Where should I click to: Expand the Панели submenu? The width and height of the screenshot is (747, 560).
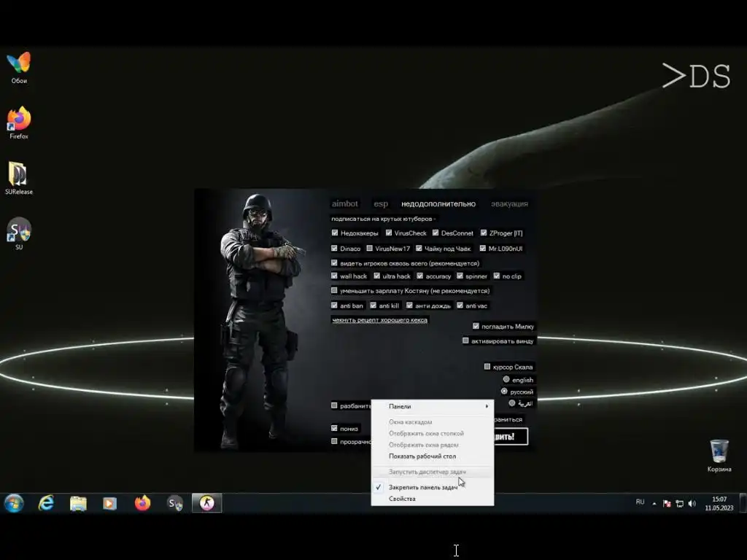pyautogui.click(x=433, y=406)
